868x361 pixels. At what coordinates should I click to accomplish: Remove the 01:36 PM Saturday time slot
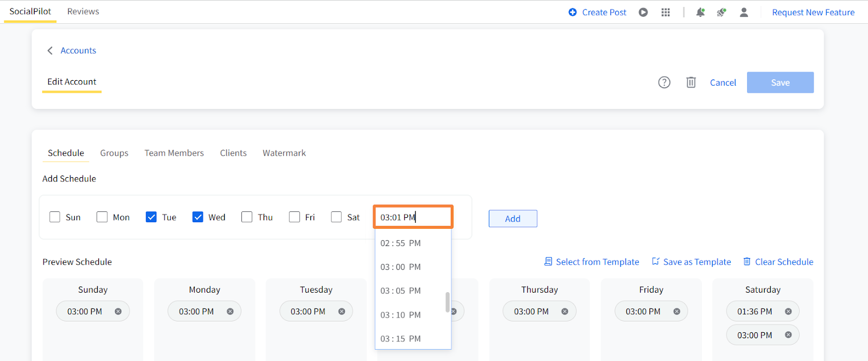(788, 311)
